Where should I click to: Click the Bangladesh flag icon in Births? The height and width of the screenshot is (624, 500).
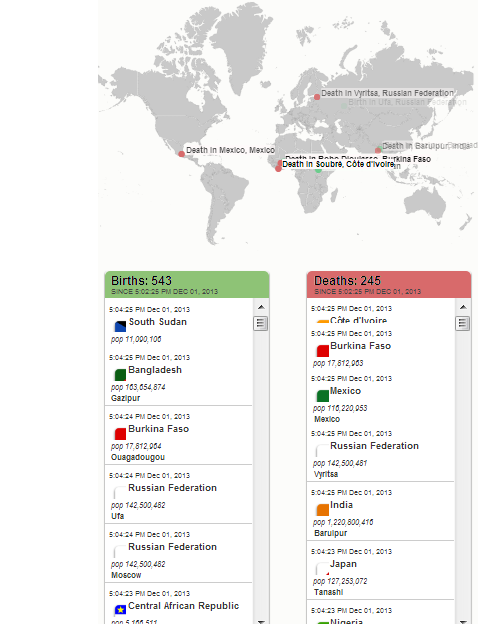point(120,374)
